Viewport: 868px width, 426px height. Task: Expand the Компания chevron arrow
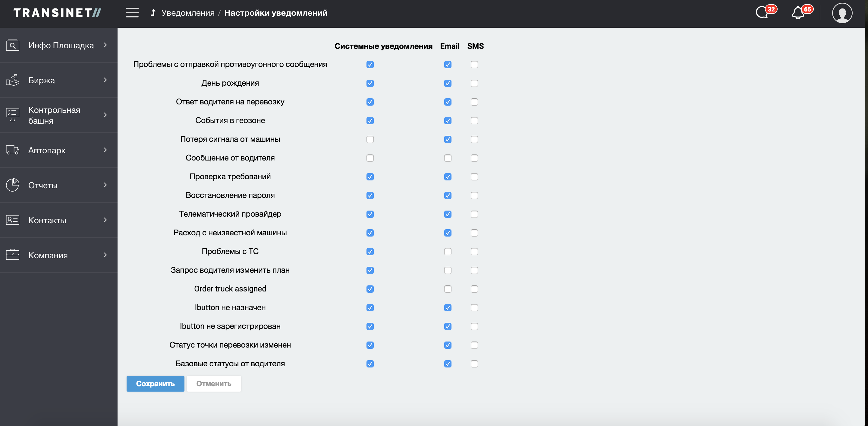click(x=105, y=255)
